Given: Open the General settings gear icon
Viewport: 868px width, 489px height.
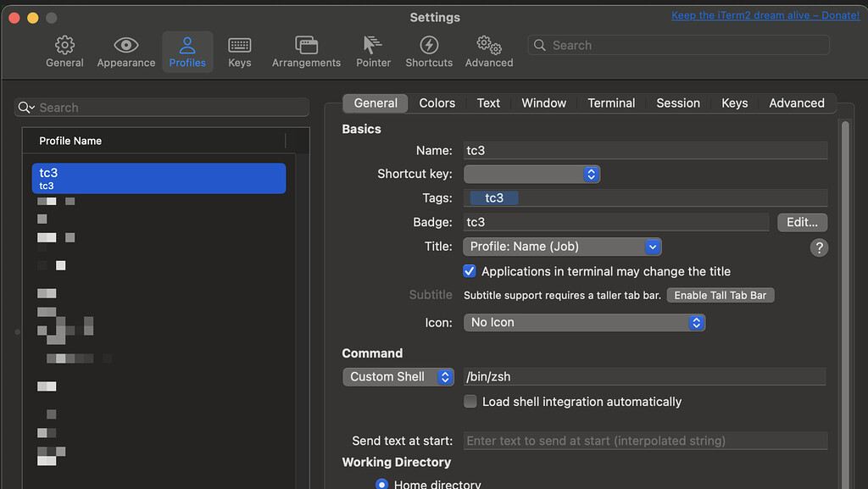Looking at the screenshot, I should pos(64,45).
